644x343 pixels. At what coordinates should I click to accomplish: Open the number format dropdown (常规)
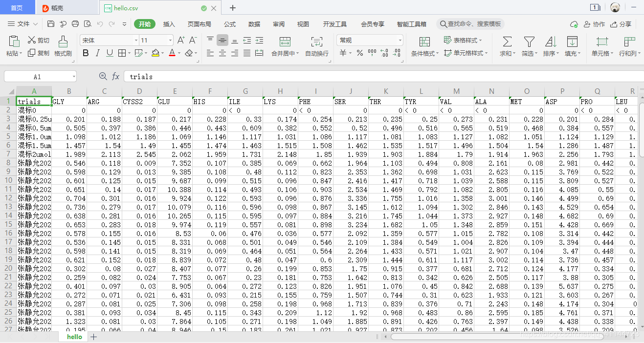point(400,40)
